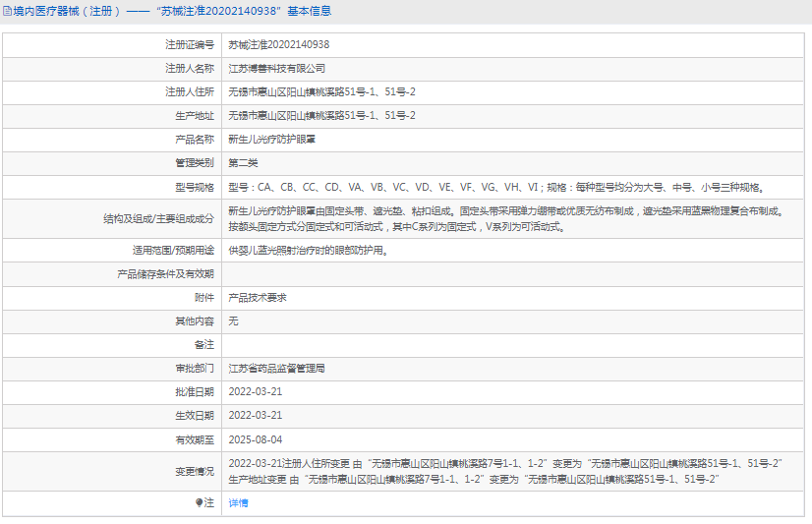
Task: Click the 有效期至 date 2025-08-04
Action: 255,438
